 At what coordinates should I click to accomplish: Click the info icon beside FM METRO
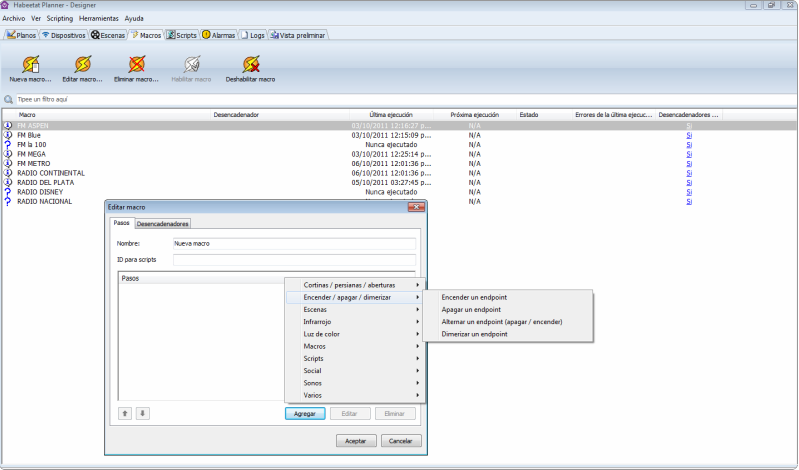point(8,164)
